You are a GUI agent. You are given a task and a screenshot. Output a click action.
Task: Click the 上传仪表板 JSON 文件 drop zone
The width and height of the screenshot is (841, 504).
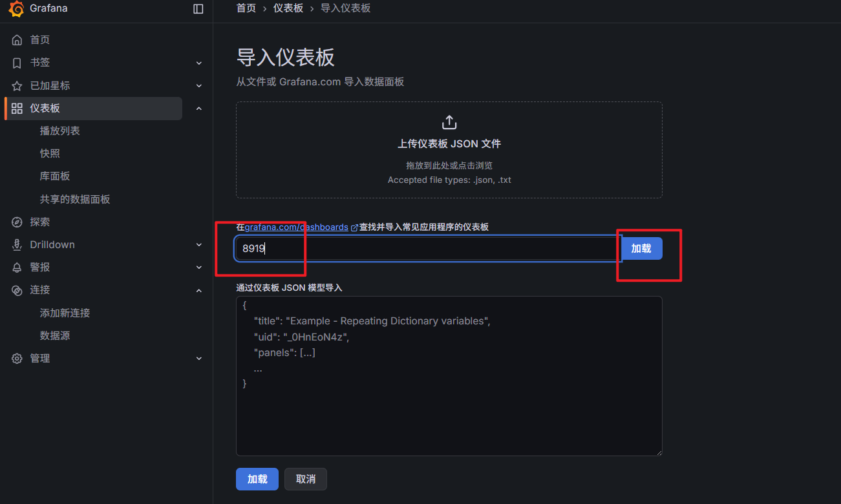449,150
